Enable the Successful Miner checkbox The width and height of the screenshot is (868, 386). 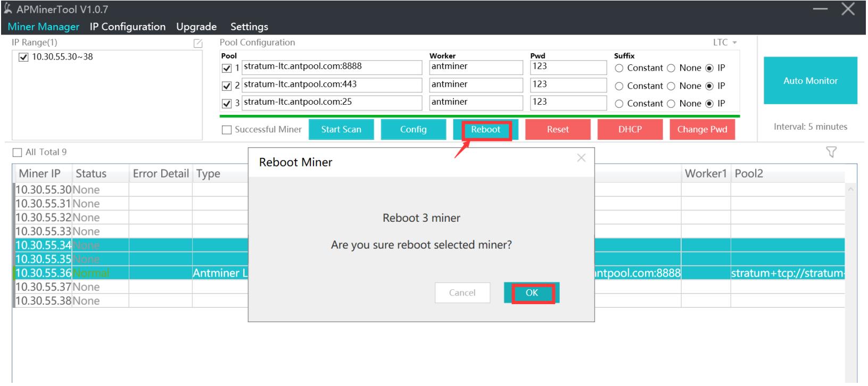coord(227,130)
